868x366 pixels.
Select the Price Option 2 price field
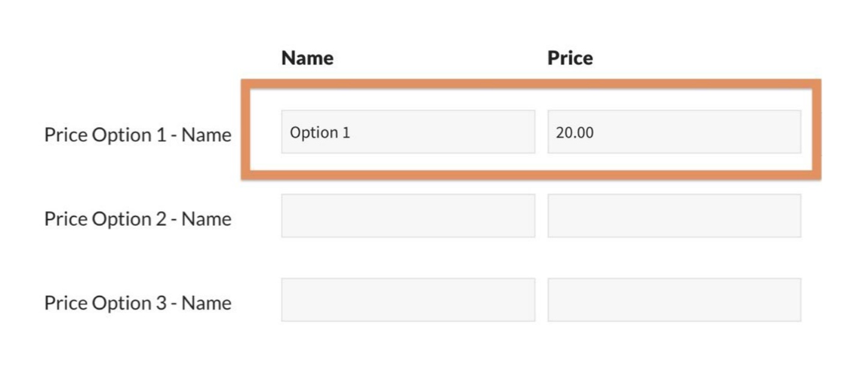point(674,216)
